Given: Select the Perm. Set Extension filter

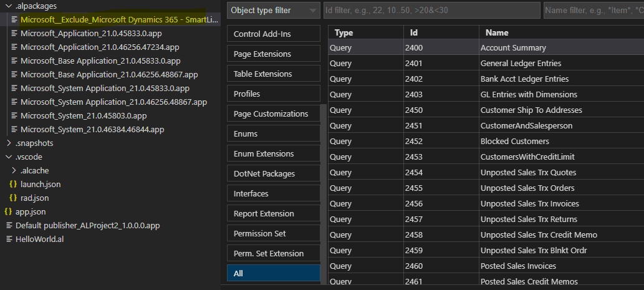Looking at the screenshot, I should tap(274, 253).
